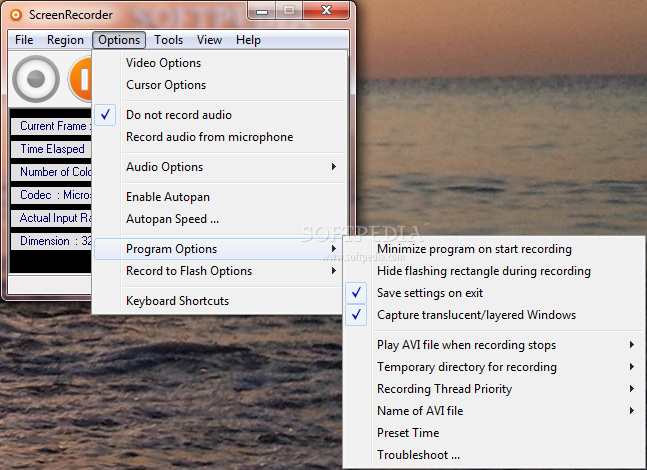This screenshot has width=647, height=470.
Task: Expand Temporary directory for recording submenu
Action: click(x=494, y=367)
